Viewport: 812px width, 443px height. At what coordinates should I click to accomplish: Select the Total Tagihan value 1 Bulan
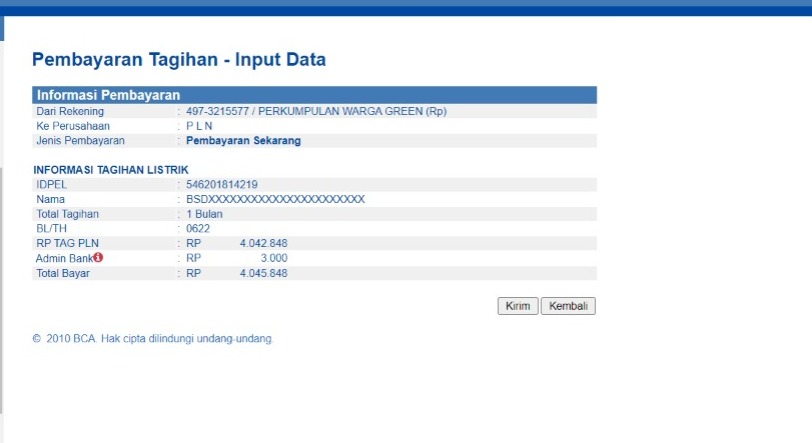click(204, 214)
